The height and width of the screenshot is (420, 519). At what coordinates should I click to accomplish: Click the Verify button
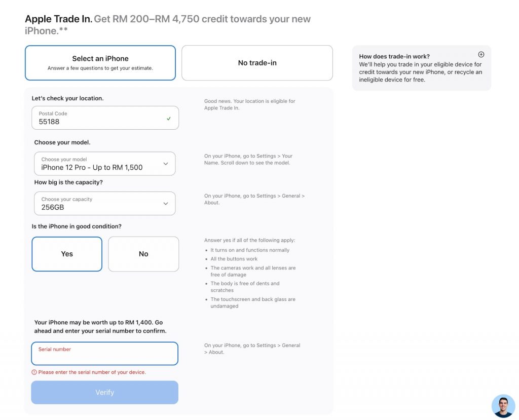(104, 392)
